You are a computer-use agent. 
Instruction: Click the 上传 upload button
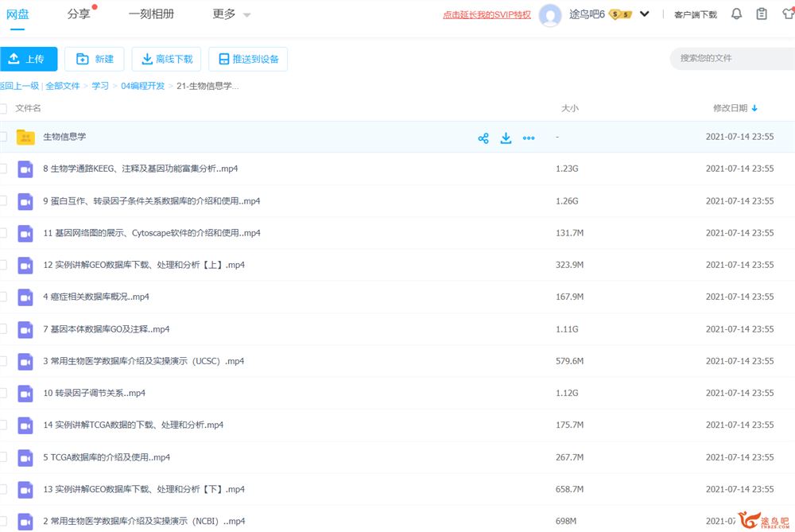[x=28, y=59]
